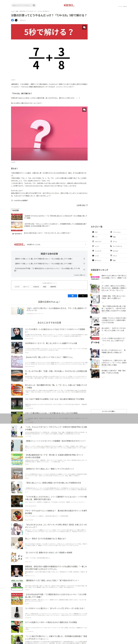
Task: Open recommended article アサイーボウルはダイエット効果
Action: coord(49,515)
